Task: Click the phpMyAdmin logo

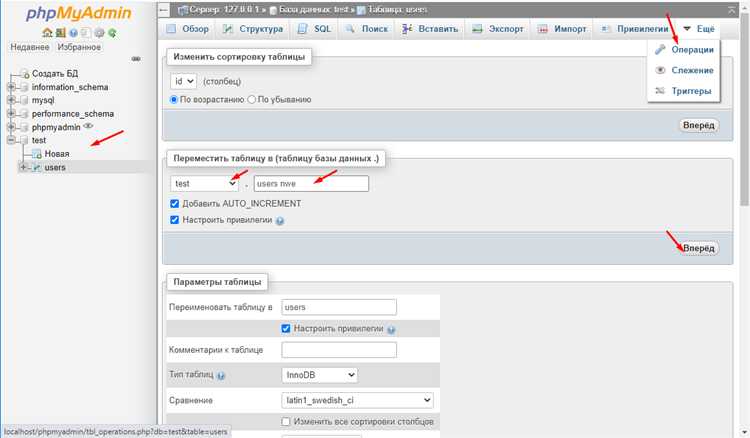Action: pyautogui.click(x=78, y=13)
